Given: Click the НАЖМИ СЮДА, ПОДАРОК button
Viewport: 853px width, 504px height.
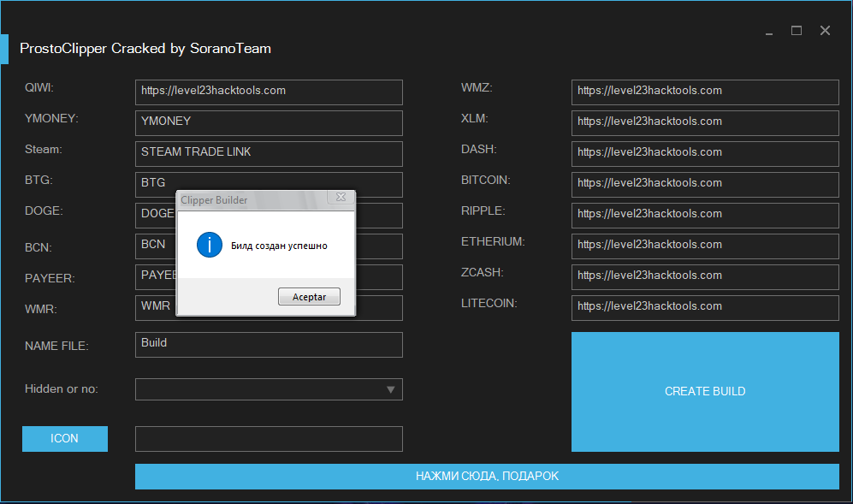Looking at the screenshot, I should (487, 477).
